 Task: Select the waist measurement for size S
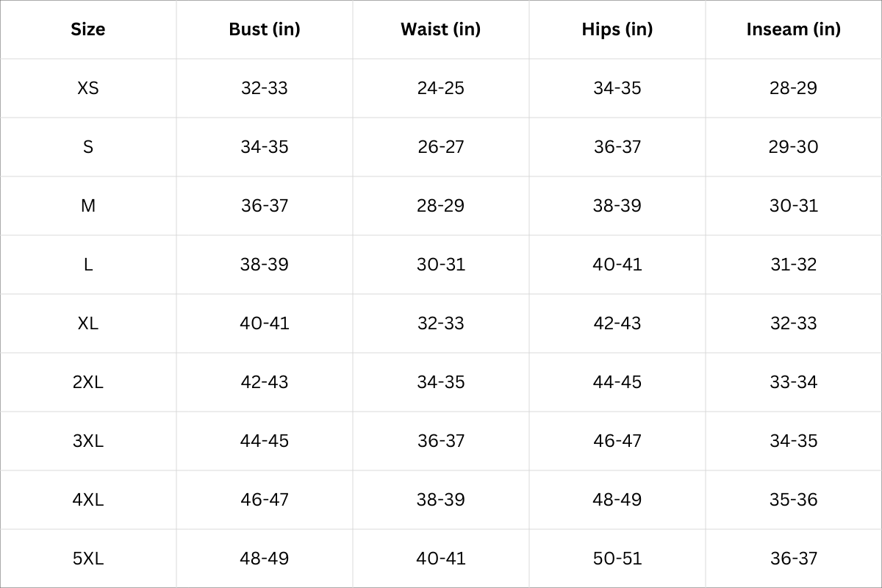(x=441, y=147)
